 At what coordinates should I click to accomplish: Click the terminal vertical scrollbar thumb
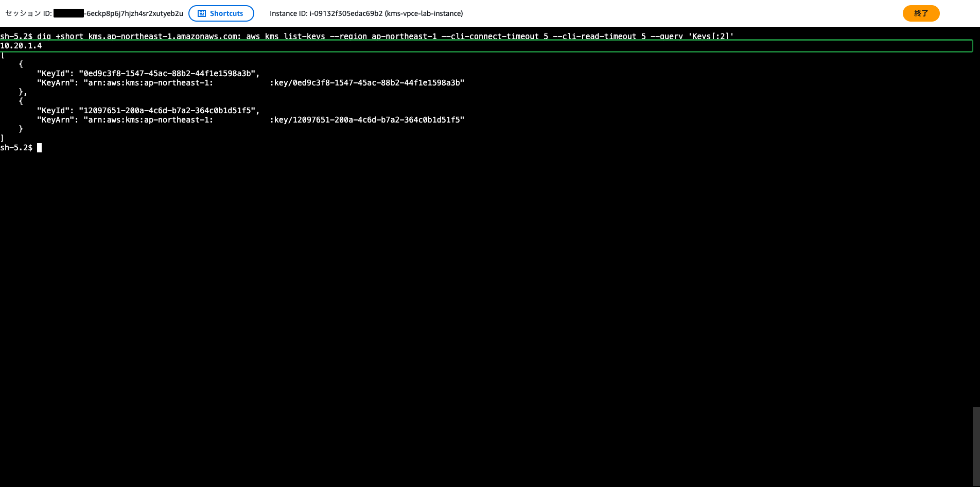(x=976, y=447)
